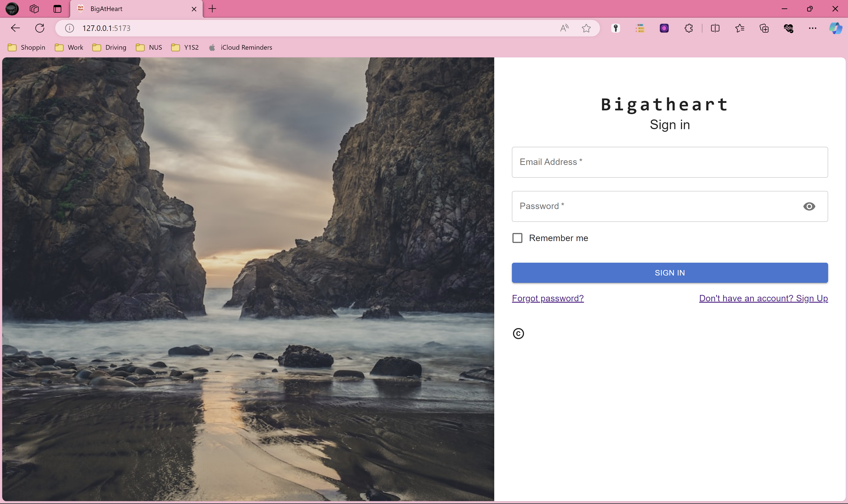
Task: Open the Forgot password link
Action: coord(547,298)
